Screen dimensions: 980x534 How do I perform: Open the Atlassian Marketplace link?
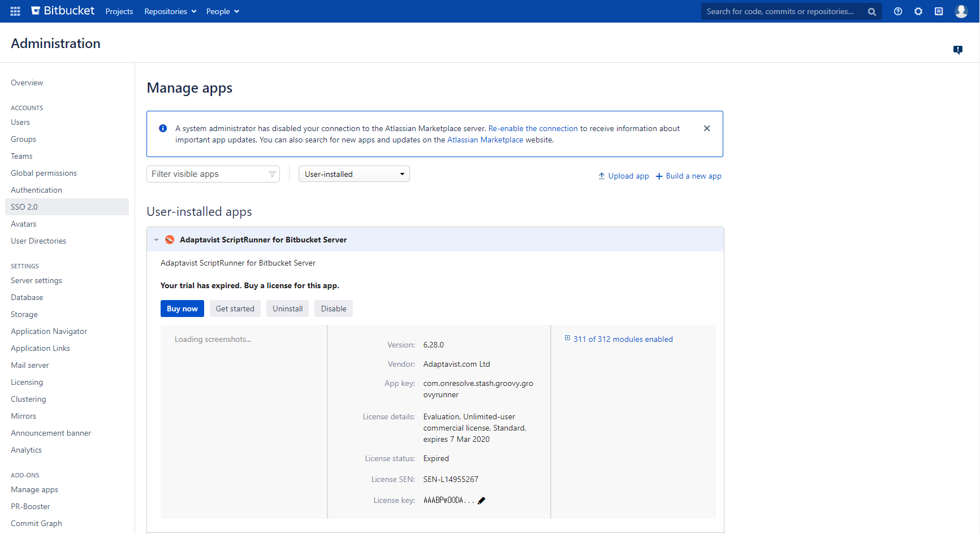point(485,140)
